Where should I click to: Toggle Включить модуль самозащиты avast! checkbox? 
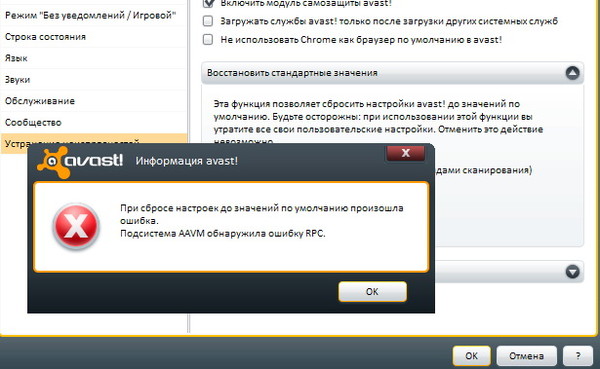208,3
